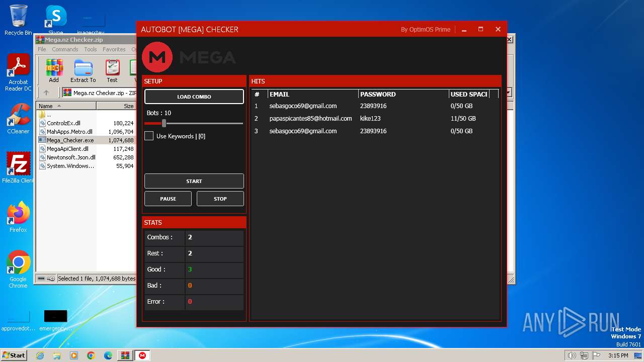
Task: Open the Edge taskbar icon
Action: coord(108,355)
